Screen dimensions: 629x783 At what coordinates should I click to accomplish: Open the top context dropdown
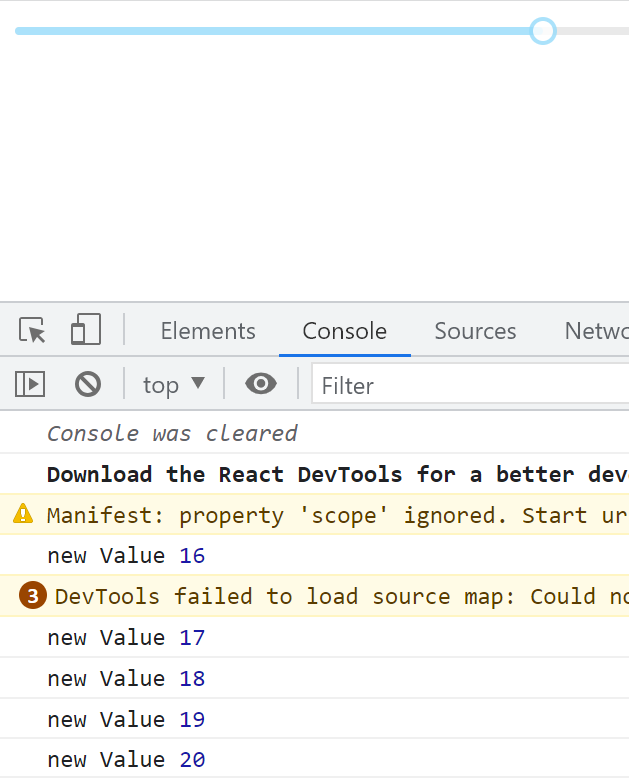[x=173, y=385]
